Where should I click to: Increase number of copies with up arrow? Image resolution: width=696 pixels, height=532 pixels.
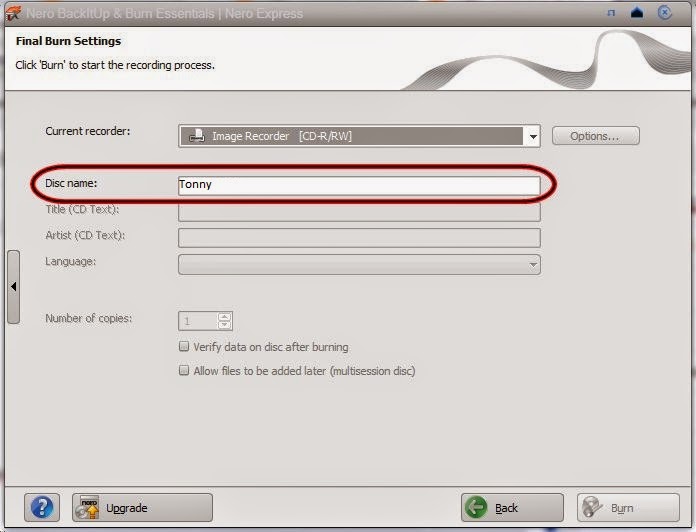click(225, 317)
